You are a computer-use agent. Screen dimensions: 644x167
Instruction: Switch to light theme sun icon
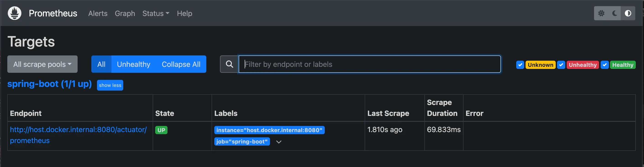[x=601, y=13]
